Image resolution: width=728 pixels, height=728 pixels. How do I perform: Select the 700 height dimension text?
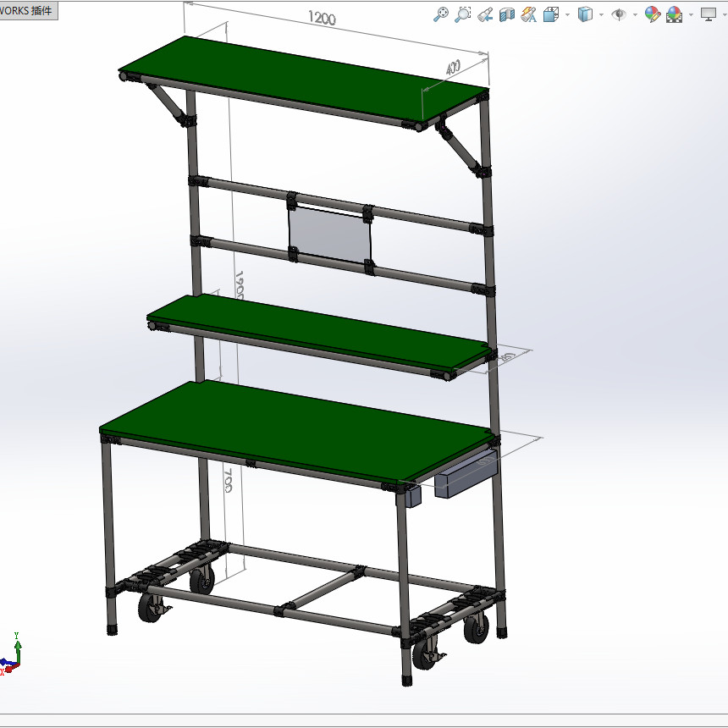coord(228,480)
